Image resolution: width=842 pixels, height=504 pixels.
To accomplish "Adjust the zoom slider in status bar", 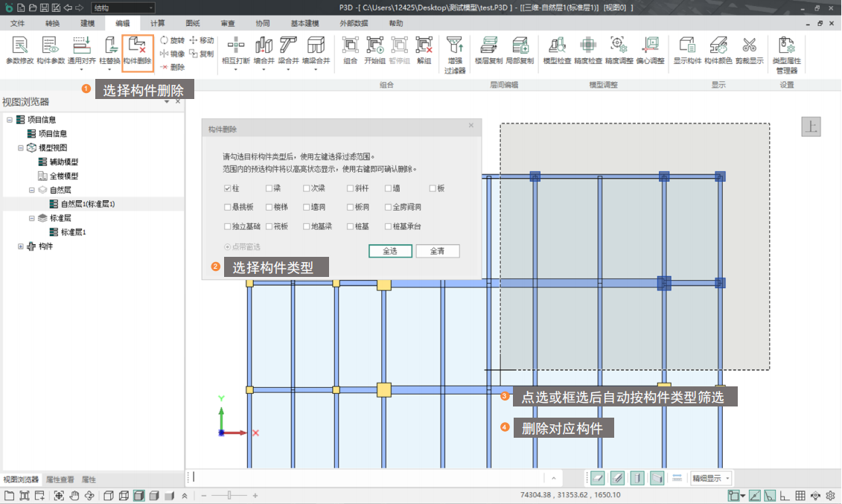I will click(x=229, y=496).
